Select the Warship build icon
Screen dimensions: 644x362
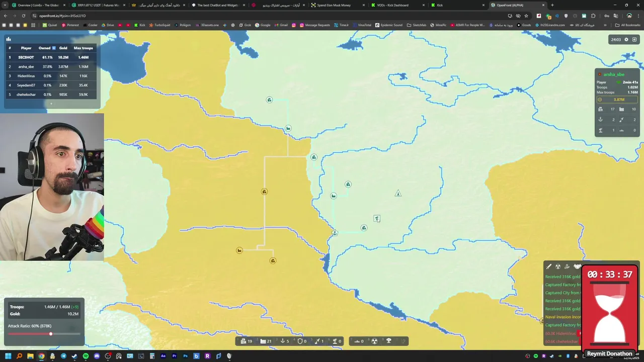pos(357,341)
